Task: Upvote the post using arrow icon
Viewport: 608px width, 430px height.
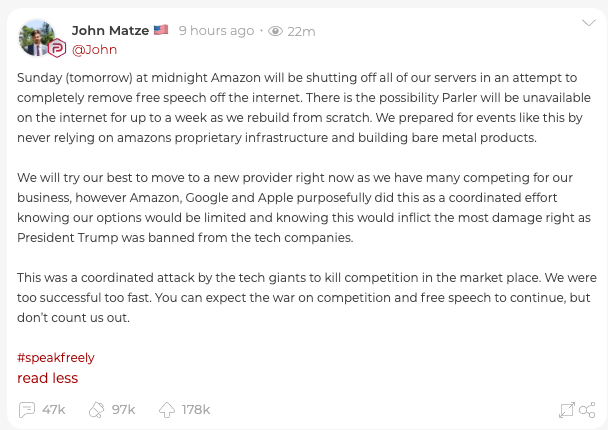Action: (x=166, y=410)
